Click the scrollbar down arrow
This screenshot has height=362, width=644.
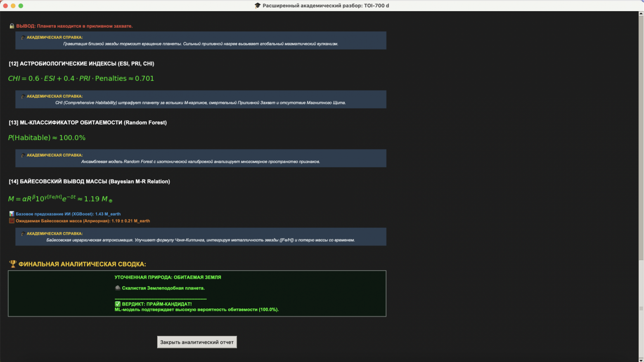pos(641,360)
